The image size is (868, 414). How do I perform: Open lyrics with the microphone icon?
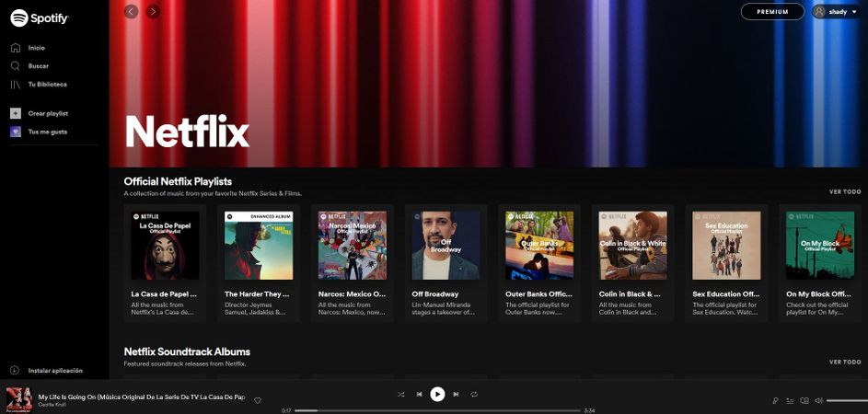pyautogui.click(x=776, y=400)
